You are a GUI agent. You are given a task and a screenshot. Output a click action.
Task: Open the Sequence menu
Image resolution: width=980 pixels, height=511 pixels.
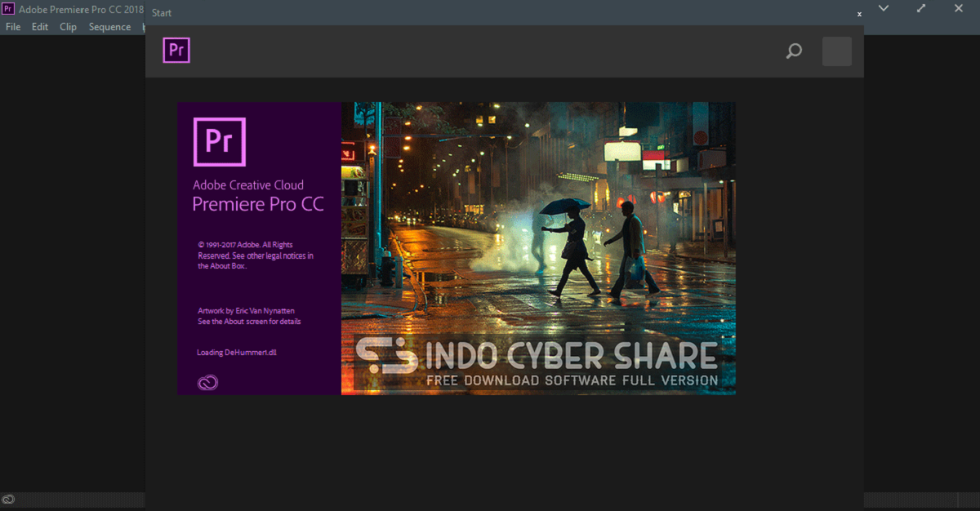(109, 27)
